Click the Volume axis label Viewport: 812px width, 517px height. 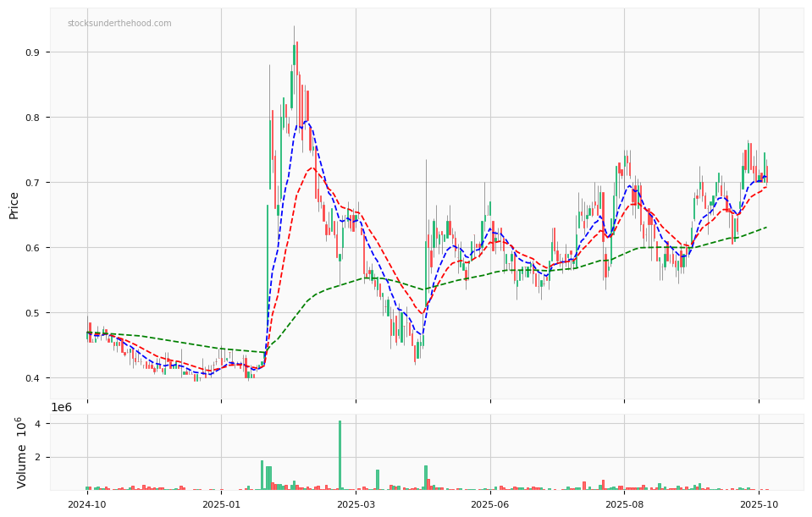click(23, 453)
